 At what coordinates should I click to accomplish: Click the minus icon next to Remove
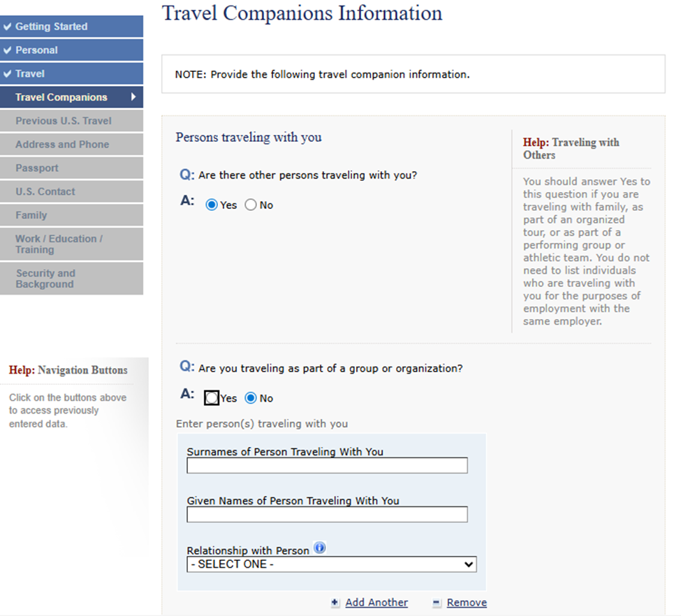[437, 603]
